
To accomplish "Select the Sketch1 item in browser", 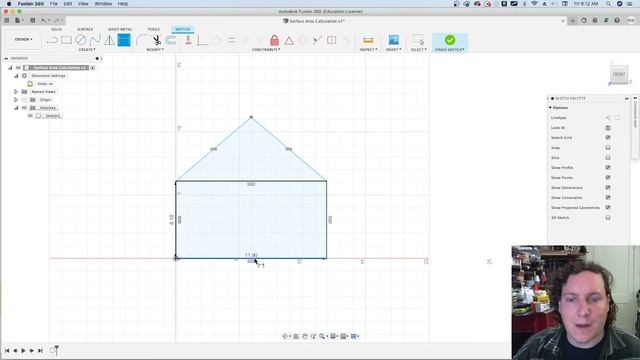I will pos(52,116).
